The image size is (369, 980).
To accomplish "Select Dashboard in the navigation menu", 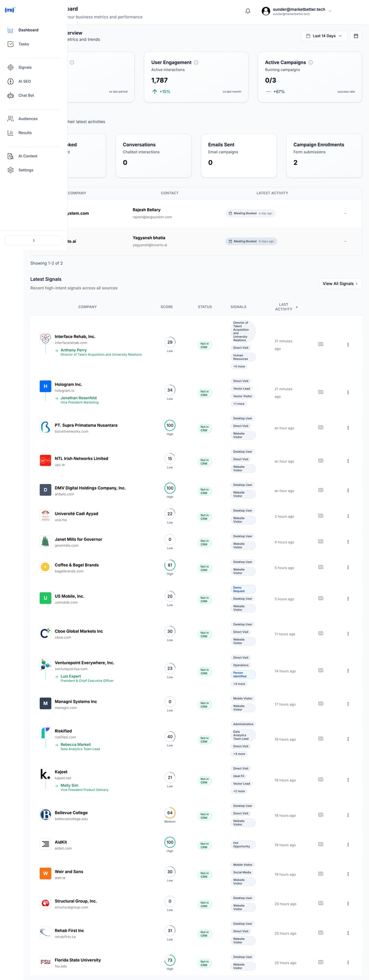I will point(28,30).
